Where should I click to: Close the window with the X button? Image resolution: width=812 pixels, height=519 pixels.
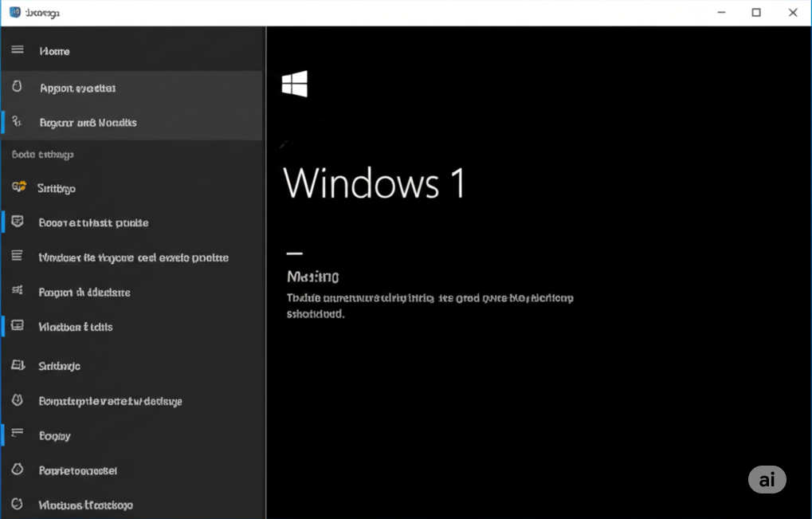coord(793,13)
